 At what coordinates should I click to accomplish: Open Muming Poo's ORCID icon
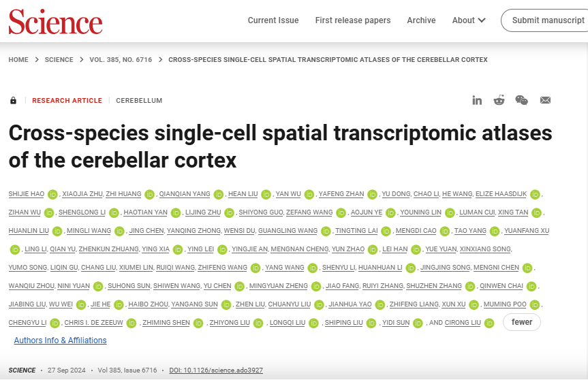(x=535, y=304)
